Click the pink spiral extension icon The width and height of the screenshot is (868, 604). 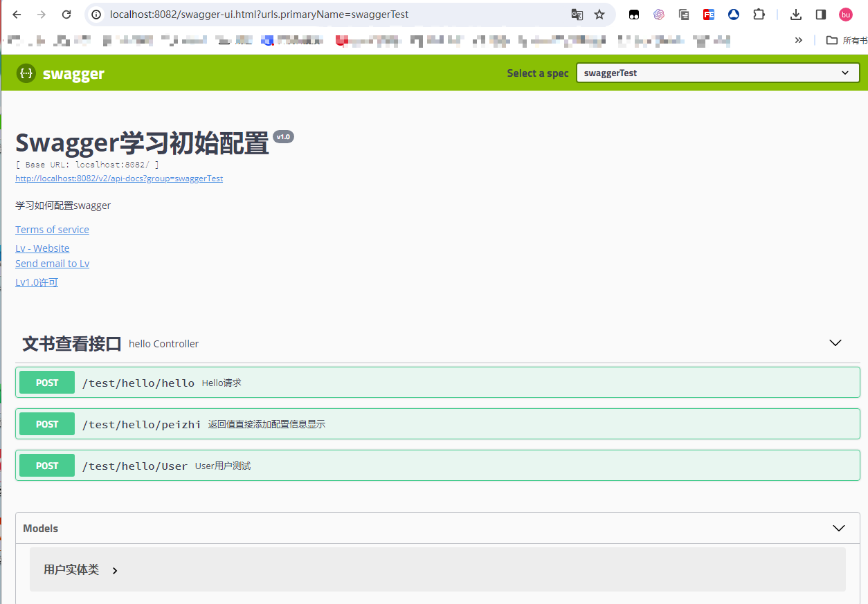click(659, 15)
